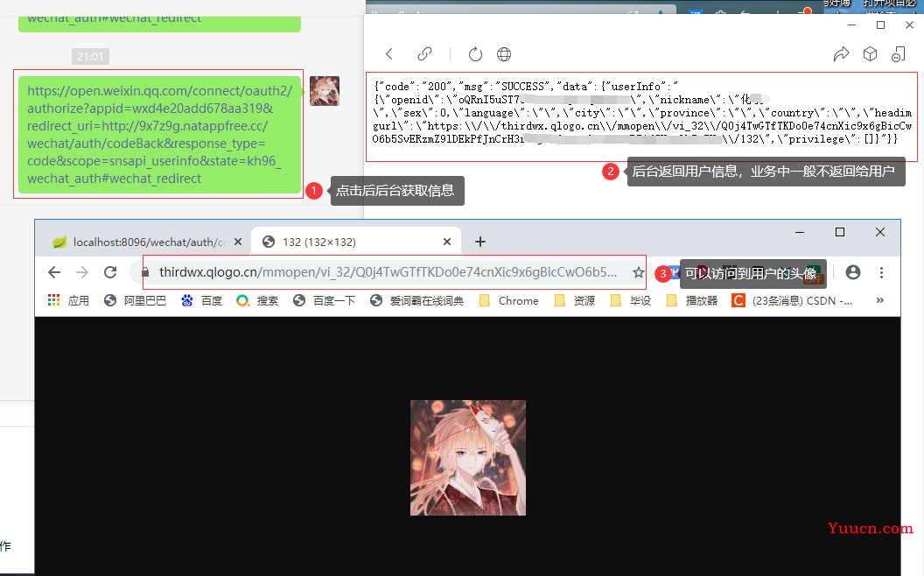Go back in the WeChat browser window
Screen dimensions: 924x576
[388, 54]
